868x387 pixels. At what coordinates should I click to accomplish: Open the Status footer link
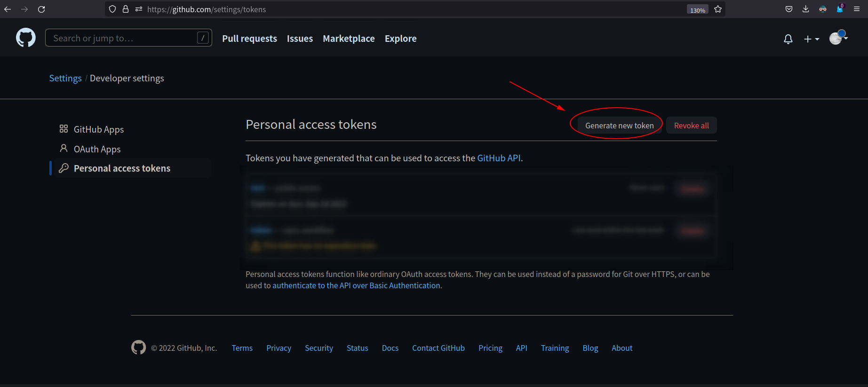pyautogui.click(x=358, y=348)
